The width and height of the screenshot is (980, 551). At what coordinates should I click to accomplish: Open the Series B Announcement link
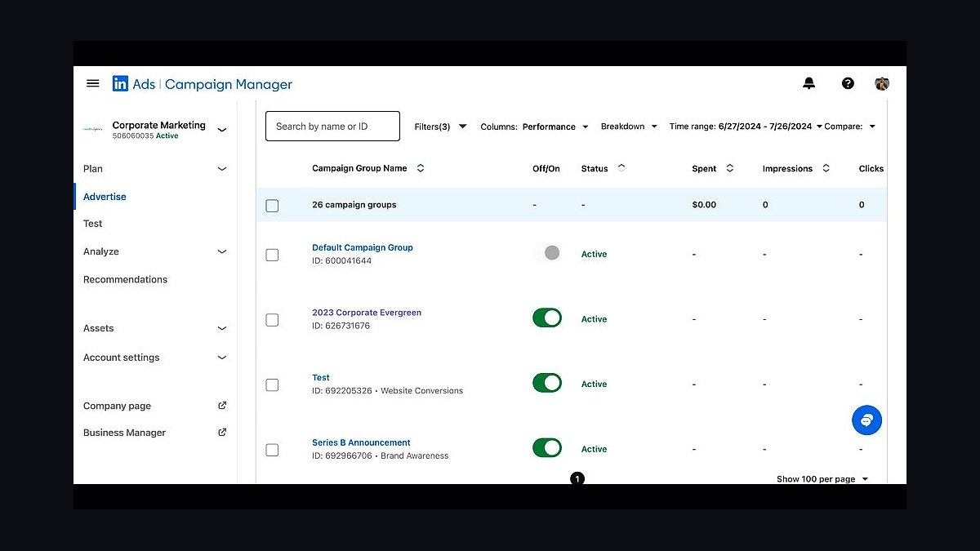pyautogui.click(x=361, y=442)
